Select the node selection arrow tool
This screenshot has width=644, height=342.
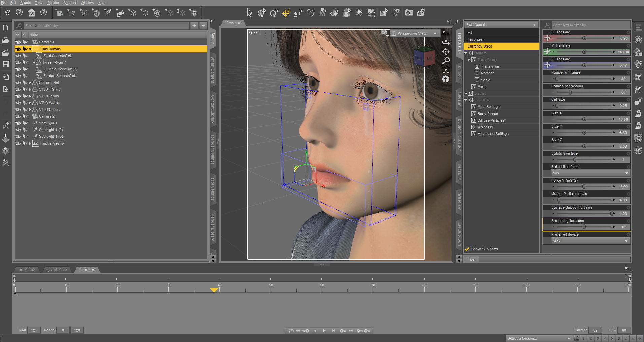click(x=249, y=13)
